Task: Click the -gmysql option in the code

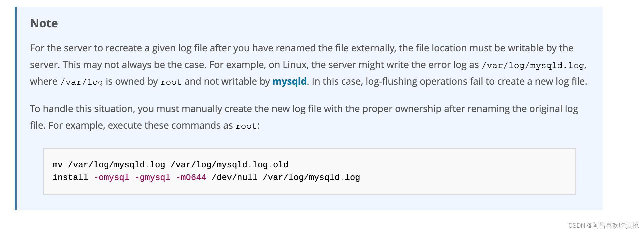Action: point(153,177)
